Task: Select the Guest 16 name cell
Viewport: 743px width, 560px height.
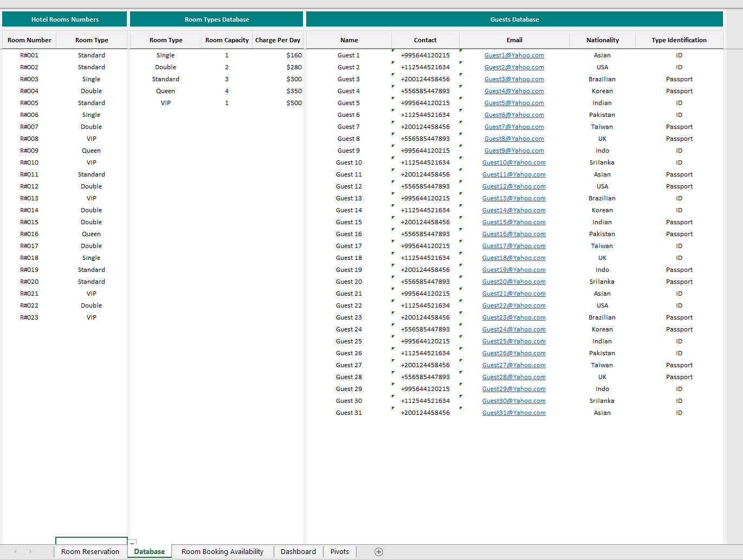Action: 349,234
